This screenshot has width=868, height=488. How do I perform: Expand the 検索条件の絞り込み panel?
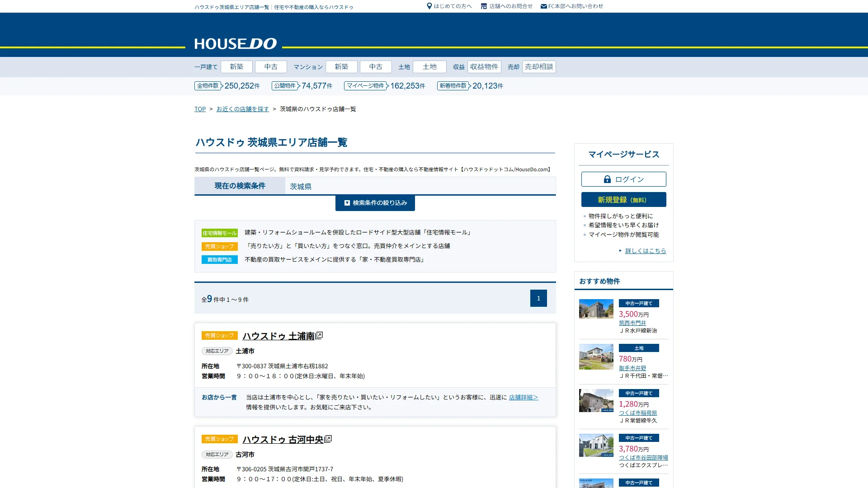(375, 203)
